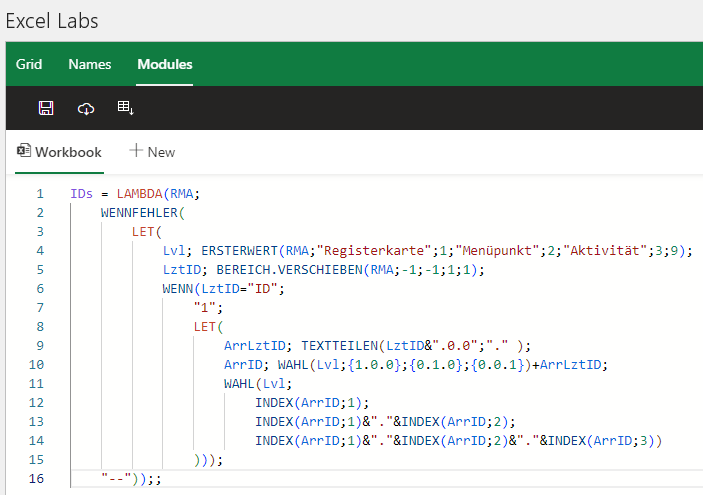Click the closing parentheses on line 15
This screenshot has width=703, height=495.
(205, 460)
